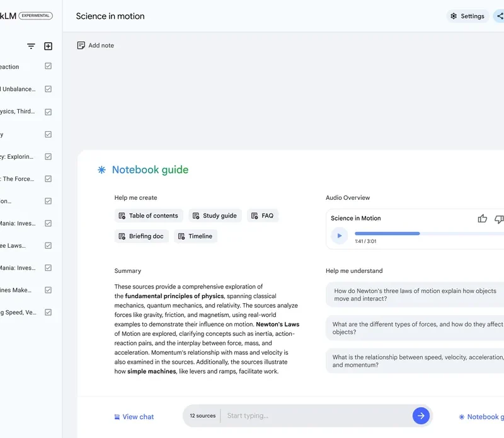The image size is (504, 438).
Task: Toggle checkbox for 'g Speed, Ve...' source
Action: click(49, 312)
